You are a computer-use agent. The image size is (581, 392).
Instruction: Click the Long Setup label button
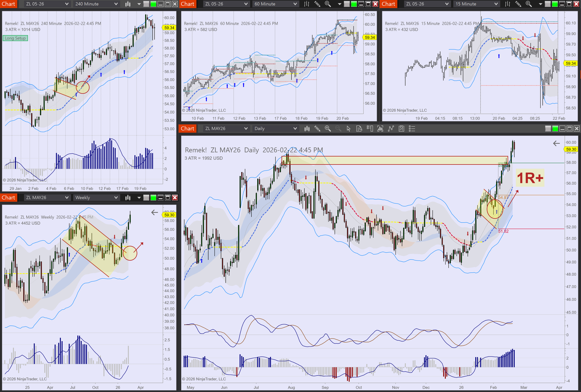15,38
